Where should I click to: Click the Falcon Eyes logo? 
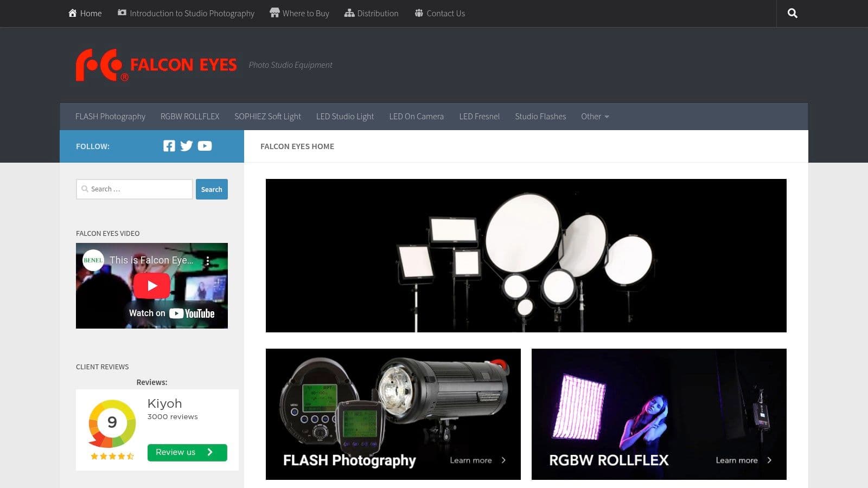156,65
